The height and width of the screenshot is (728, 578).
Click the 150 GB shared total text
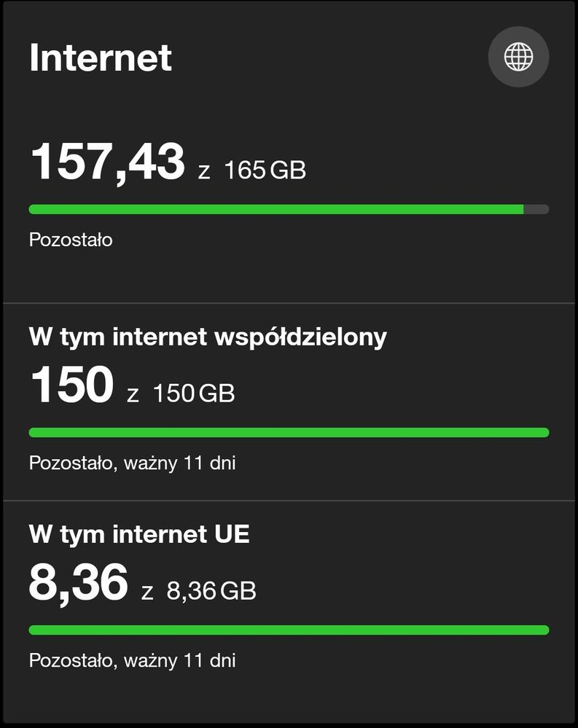(x=194, y=394)
